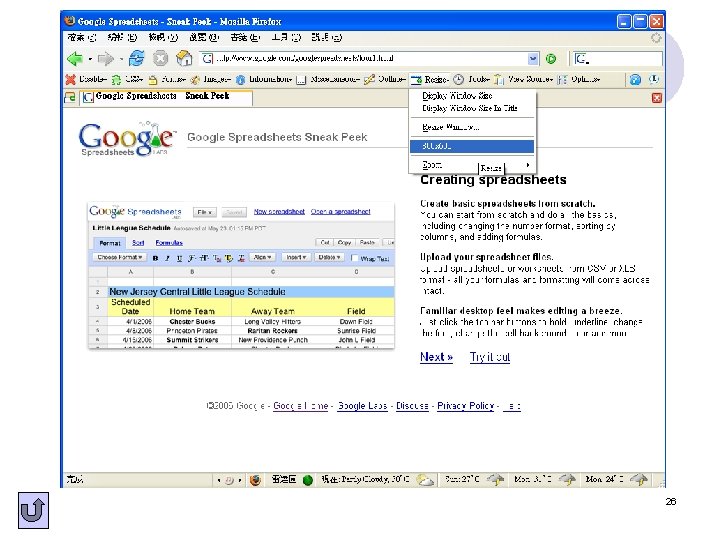Image resolution: width=720 pixels, height=540 pixels.
Task: Open the Google Home footer link
Action: coord(300,406)
